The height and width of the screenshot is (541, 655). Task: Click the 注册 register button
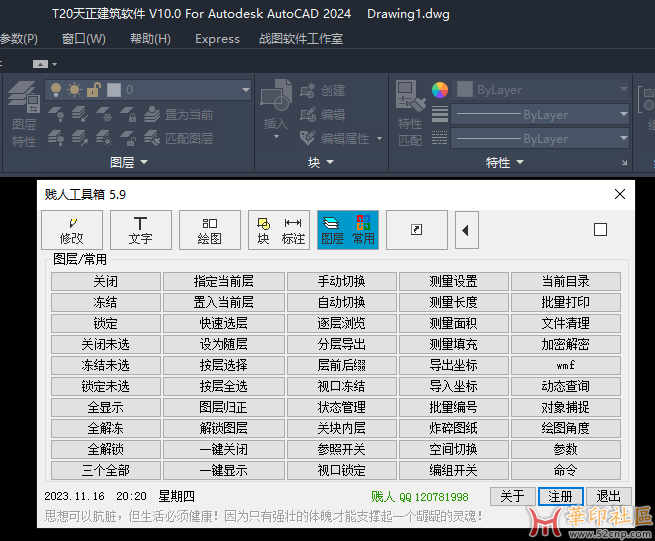coord(561,496)
